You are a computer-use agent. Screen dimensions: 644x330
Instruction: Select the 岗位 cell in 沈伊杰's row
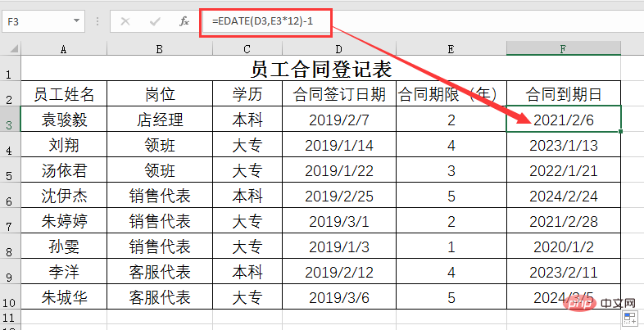(160, 196)
